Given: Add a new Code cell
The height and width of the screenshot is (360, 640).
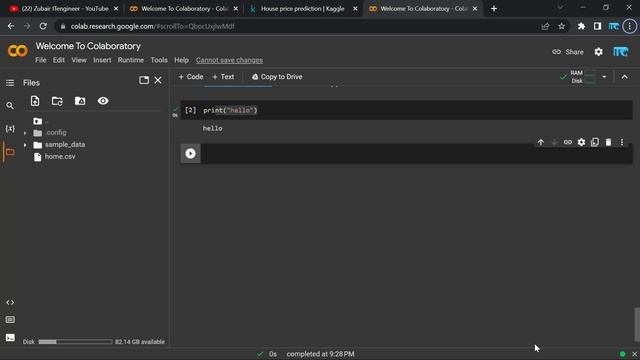Looking at the screenshot, I should click(191, 77).
